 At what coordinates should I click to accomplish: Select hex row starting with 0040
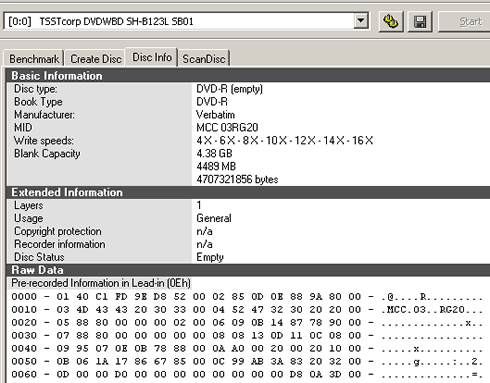click(247, 348)
